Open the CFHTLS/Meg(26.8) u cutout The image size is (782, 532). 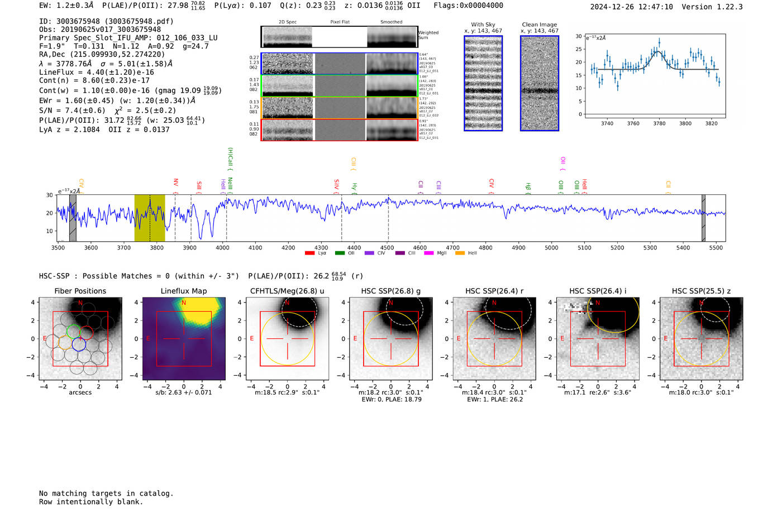287,339
